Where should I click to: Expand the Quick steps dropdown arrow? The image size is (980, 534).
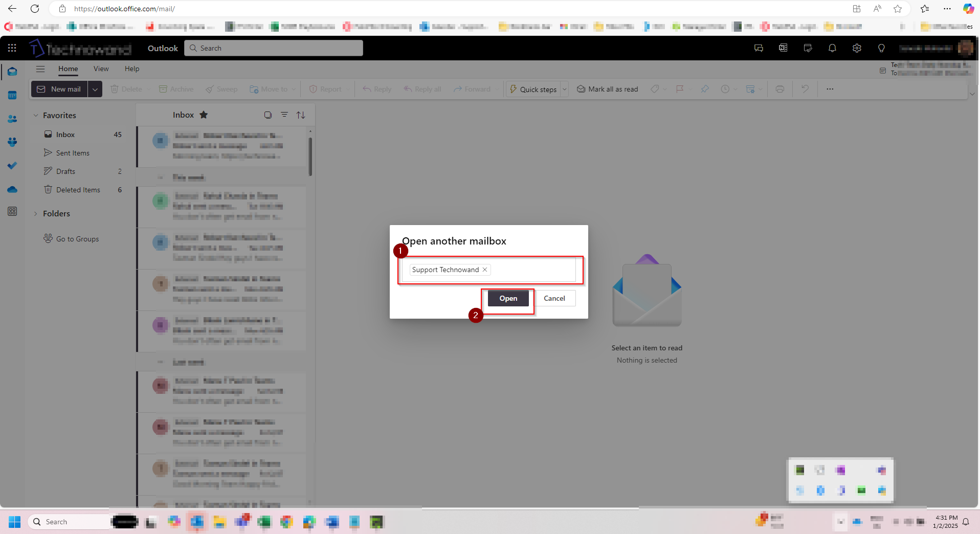[x=565, y=89]
